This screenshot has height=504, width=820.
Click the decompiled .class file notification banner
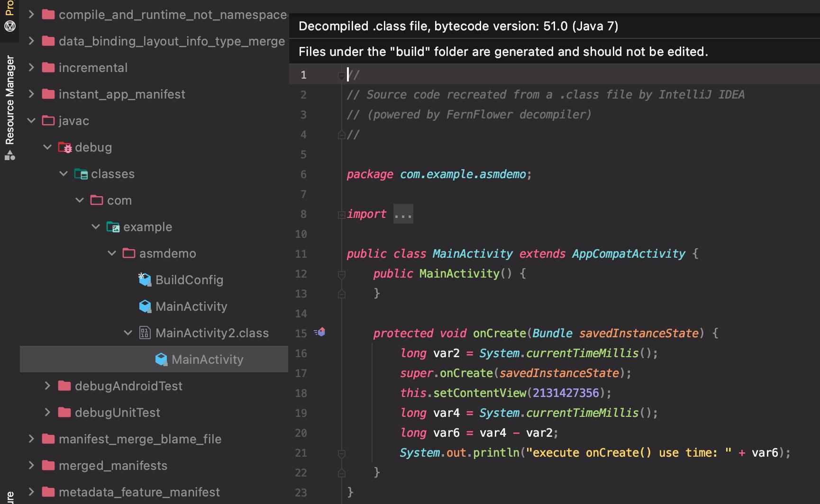click(555, 26)
